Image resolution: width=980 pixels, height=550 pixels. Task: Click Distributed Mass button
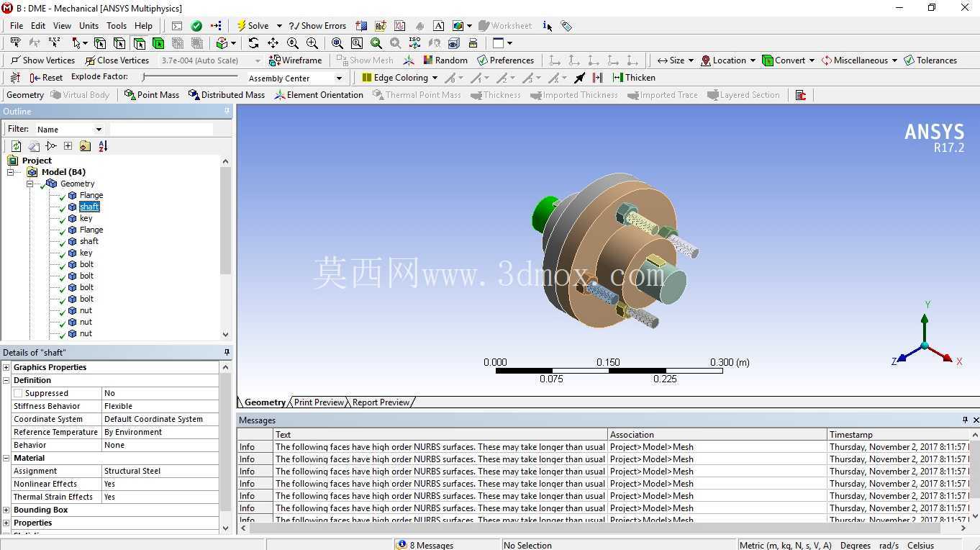click(226, 95)
